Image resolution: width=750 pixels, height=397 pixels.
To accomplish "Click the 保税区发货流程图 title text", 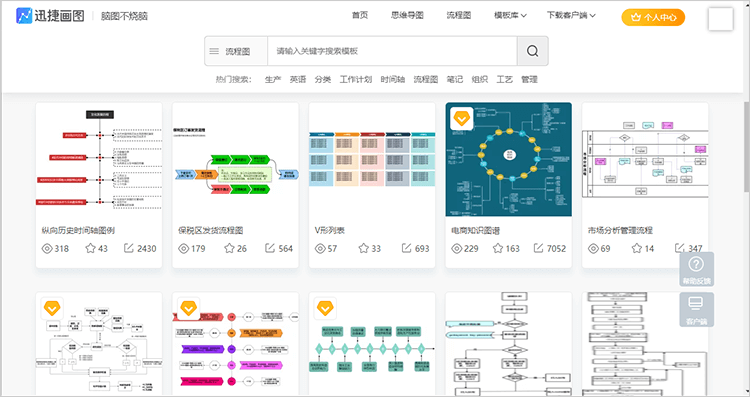I will pyautogui.click(x=210, y=231).
